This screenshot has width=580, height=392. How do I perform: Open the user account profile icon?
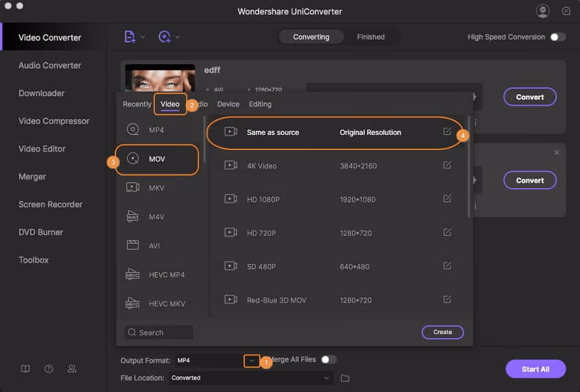pos(543,11)
